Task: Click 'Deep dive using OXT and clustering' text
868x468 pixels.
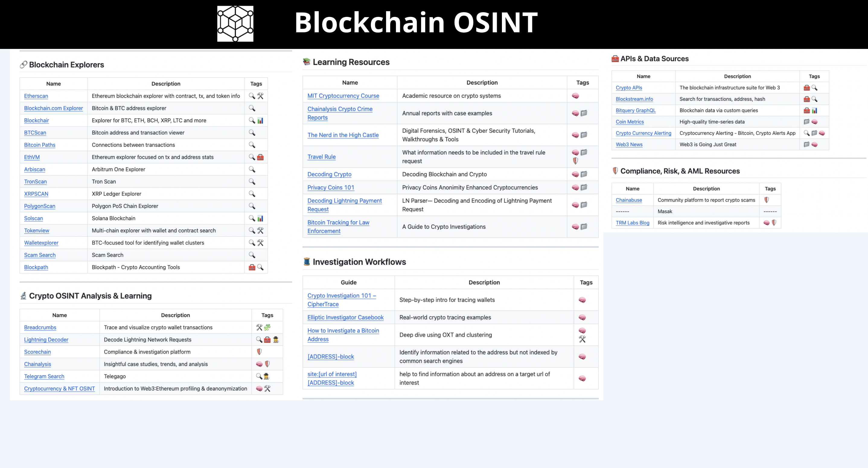Action: pos(445,335)
